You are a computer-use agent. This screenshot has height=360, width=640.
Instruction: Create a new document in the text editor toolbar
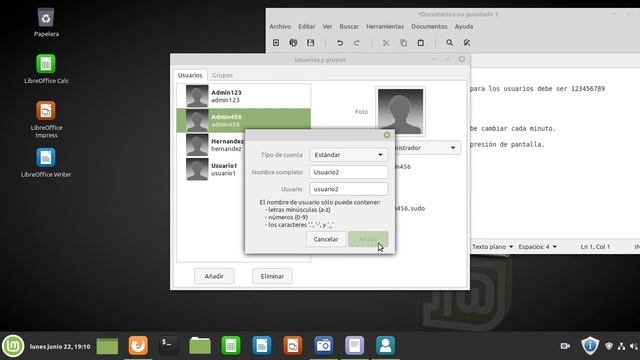point(276,43)
